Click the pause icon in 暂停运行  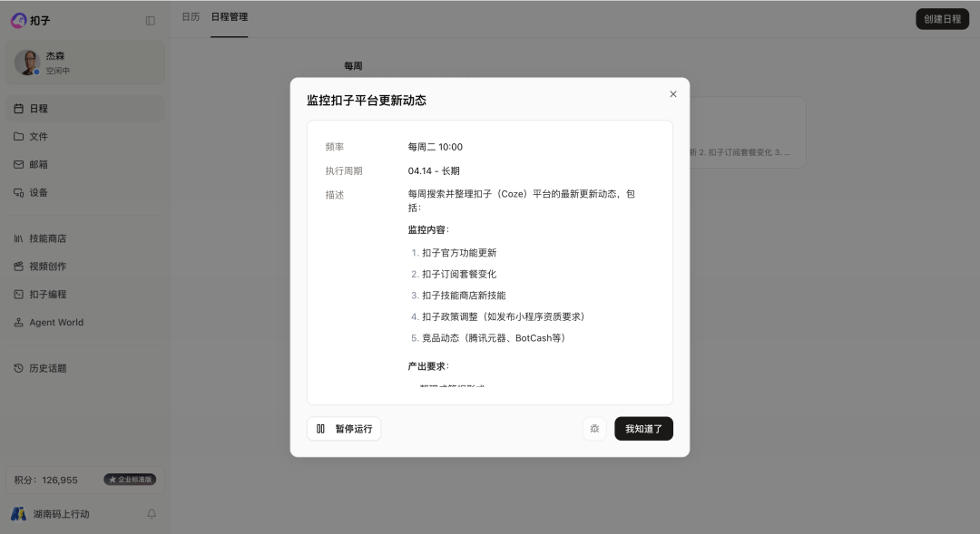coord(320,429)
